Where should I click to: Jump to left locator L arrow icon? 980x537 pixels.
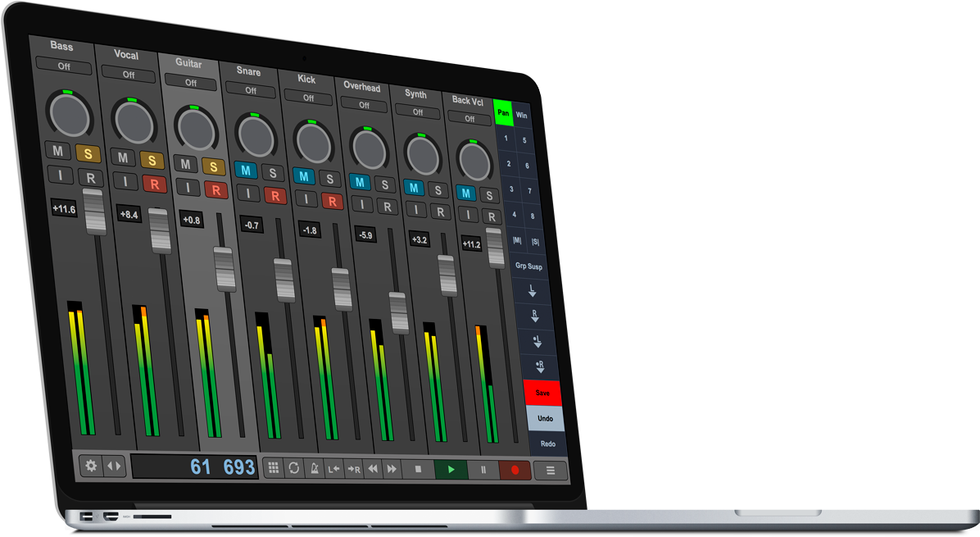[x=333, y=469]
